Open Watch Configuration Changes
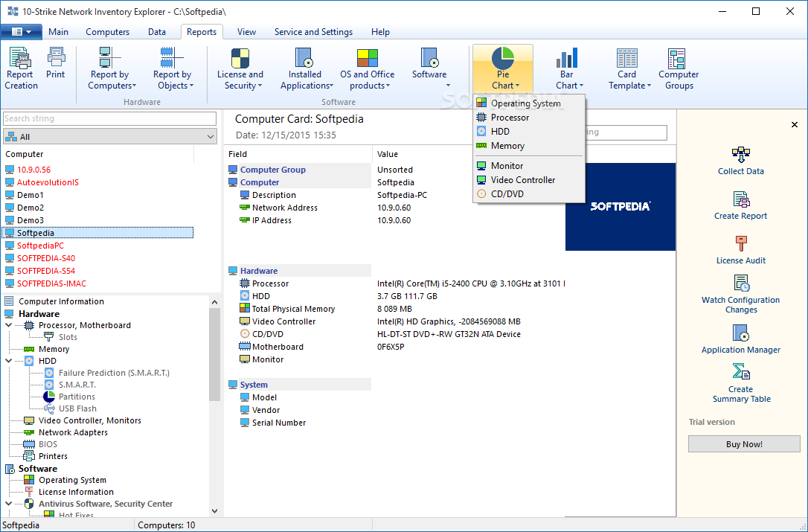The height and width of the screenshot is (532, 808). 741,294
